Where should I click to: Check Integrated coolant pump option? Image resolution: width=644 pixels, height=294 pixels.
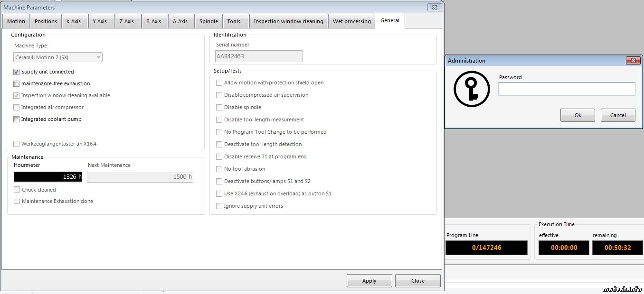click(x=17, y=119)
